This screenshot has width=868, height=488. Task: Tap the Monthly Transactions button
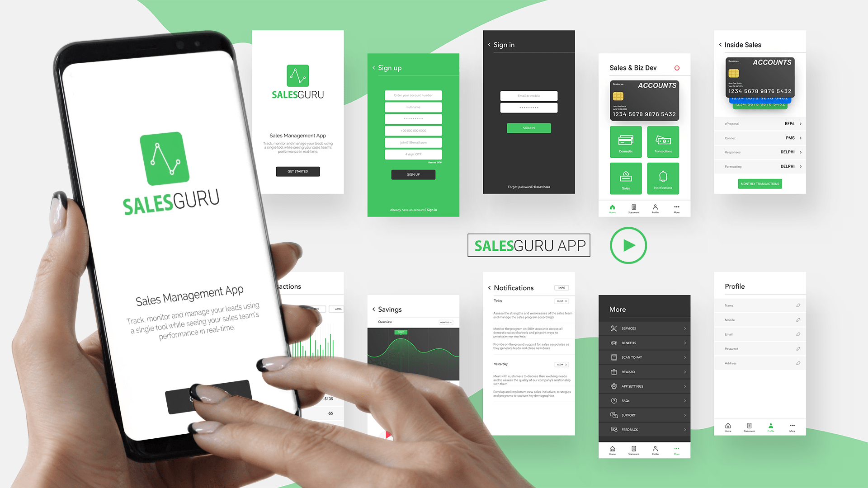point(759,183)
